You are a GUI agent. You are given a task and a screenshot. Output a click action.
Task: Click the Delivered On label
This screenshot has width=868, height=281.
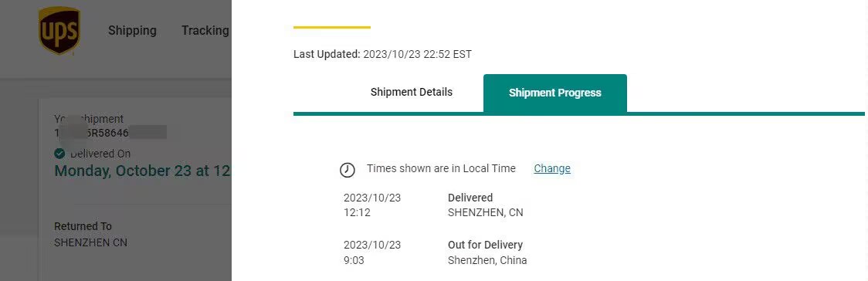[100, 154]
